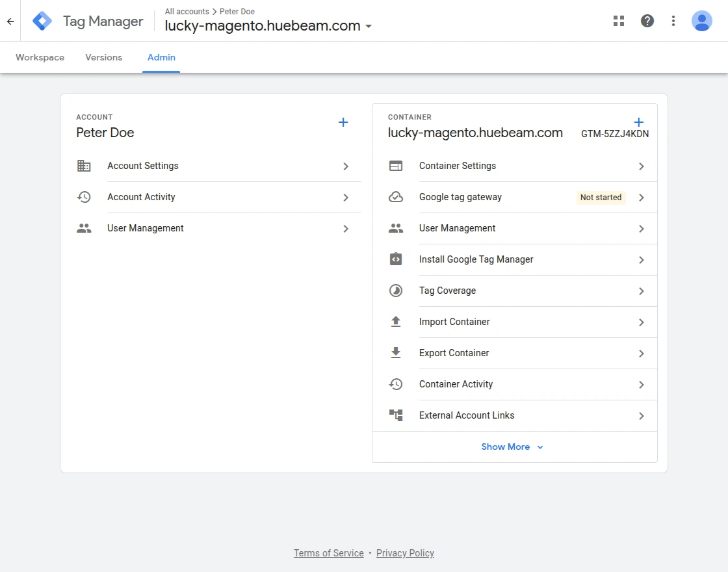Open the Google apps grid
The width and height of the screenshot is (728, 572).
[618, 21]
